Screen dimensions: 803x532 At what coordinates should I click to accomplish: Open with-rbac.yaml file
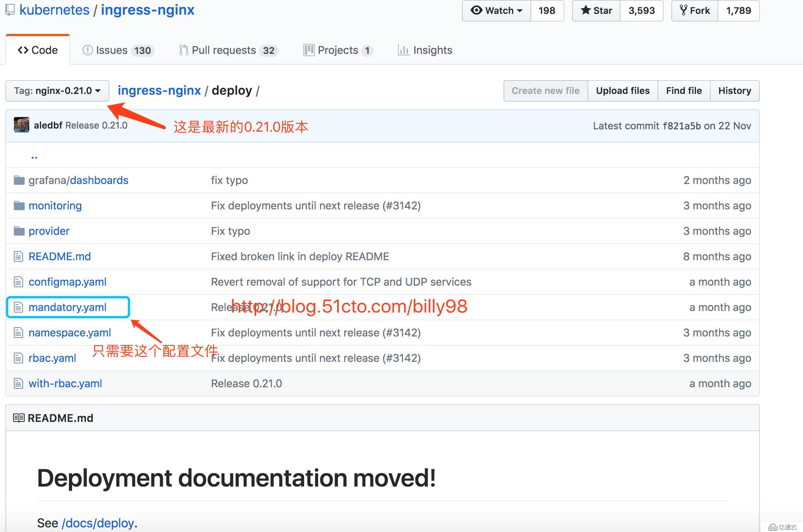(65, 383)
